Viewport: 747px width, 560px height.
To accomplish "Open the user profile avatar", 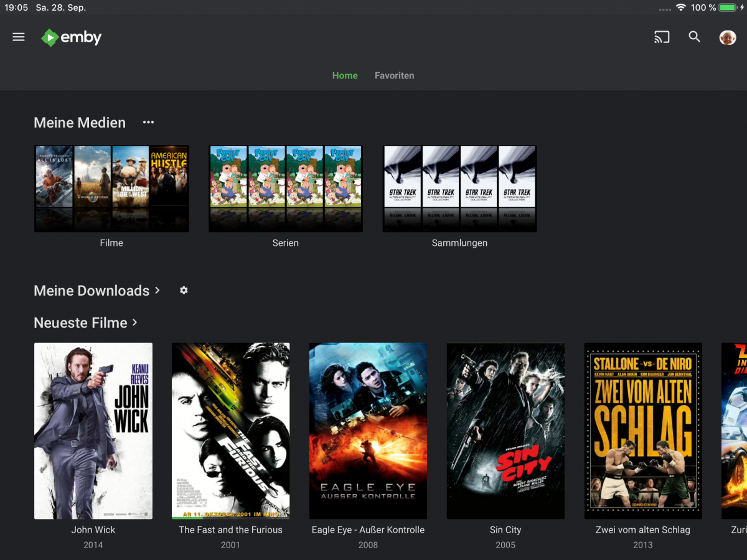I will tap(728, 37).
